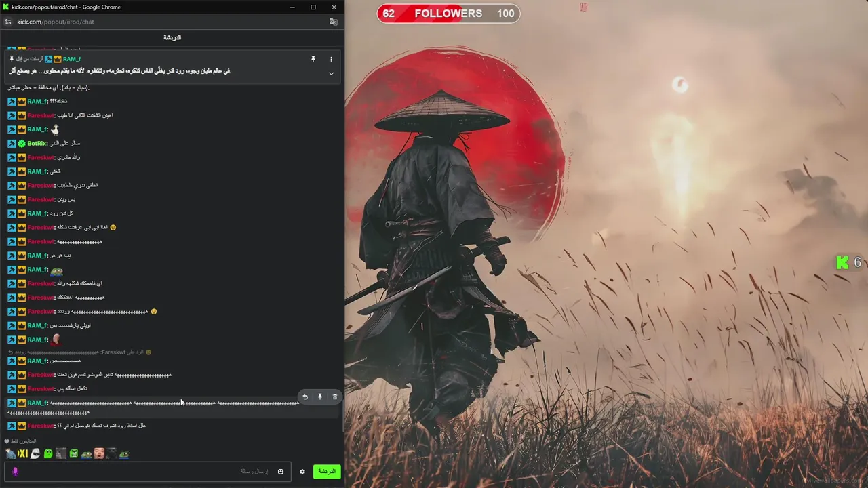Insert the gray photo emote
The width and height of the screenshot is (868, 488).
[x=61, y=453]
